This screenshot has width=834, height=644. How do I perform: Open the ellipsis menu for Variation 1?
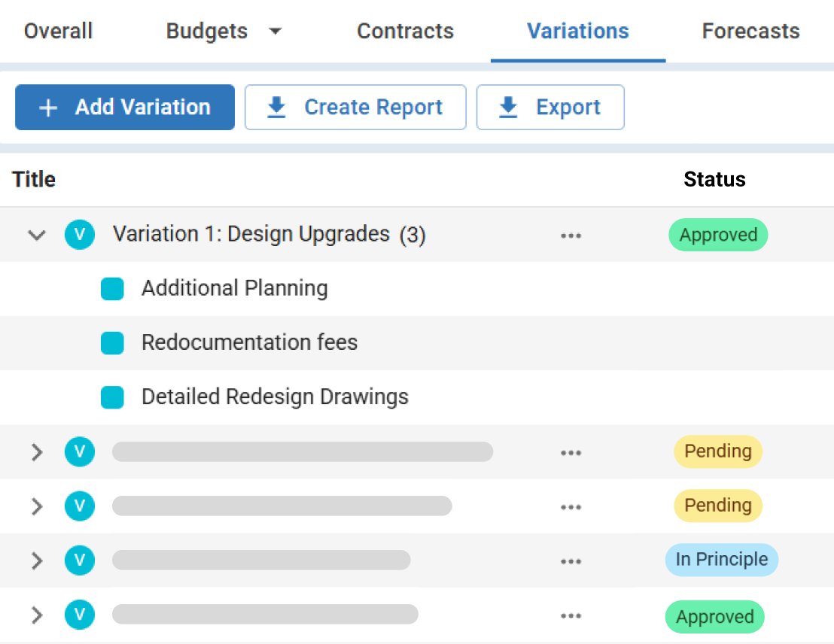571,235
